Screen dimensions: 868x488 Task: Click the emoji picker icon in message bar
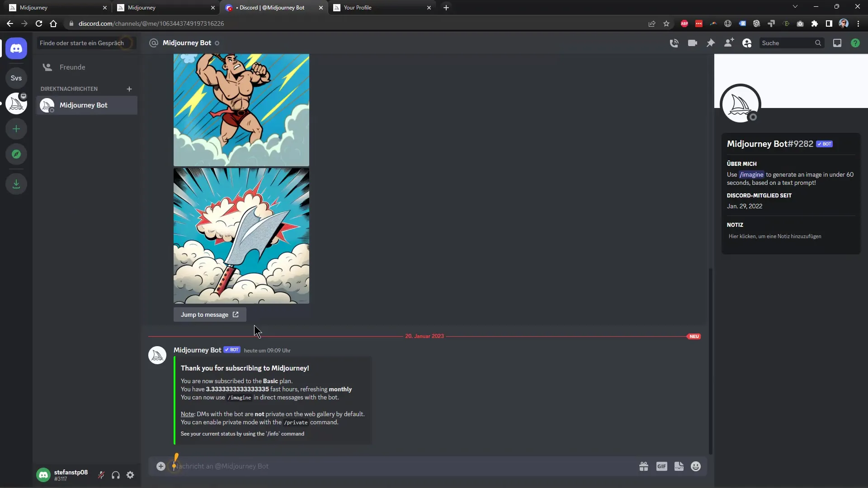click(x=696, y=467)
